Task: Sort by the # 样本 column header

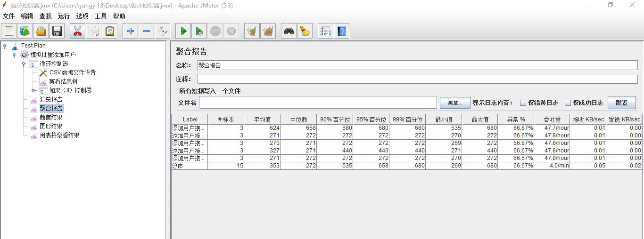Action: tap(226, 119)
